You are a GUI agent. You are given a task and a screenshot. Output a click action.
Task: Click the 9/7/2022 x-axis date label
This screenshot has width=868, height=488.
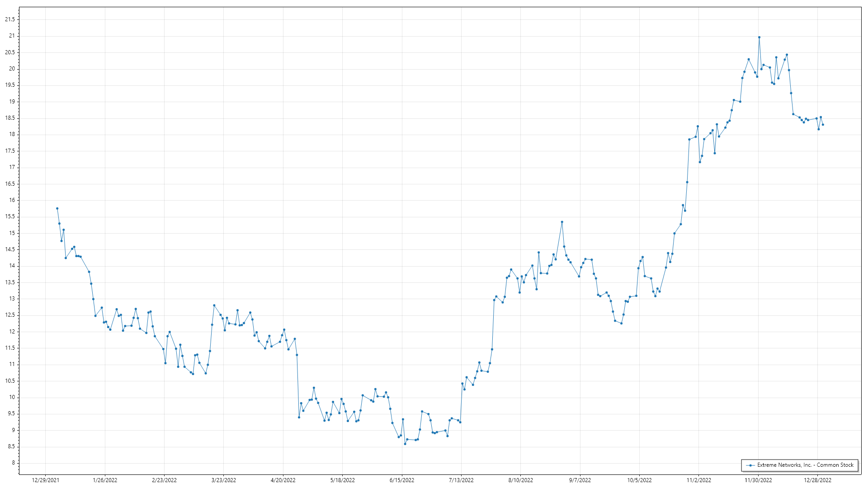coord(580,480)
